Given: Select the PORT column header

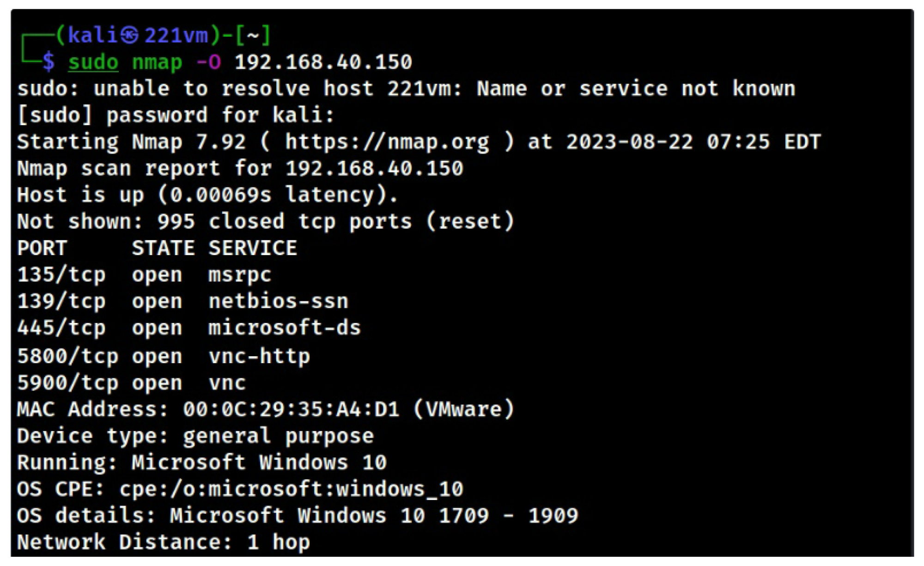Looking at the screenshot, I should pos(42,249).
